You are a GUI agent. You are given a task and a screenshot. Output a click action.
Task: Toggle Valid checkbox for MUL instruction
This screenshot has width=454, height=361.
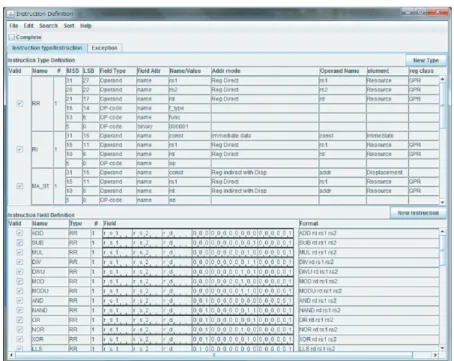[x=20, y=252]
